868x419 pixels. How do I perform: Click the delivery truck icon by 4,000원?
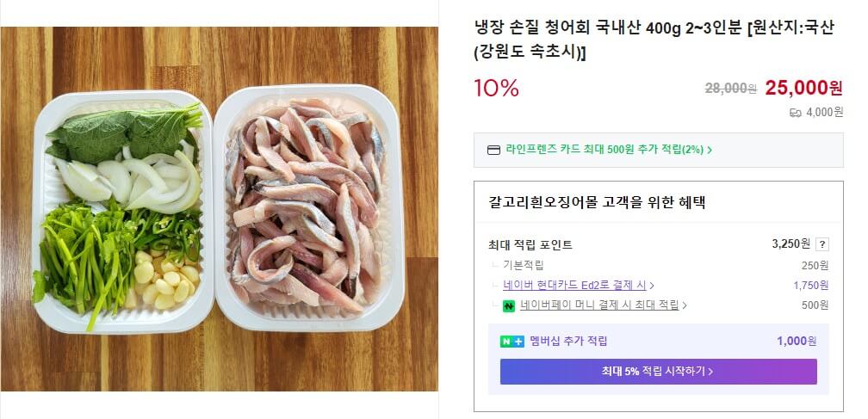coord(795,112)
